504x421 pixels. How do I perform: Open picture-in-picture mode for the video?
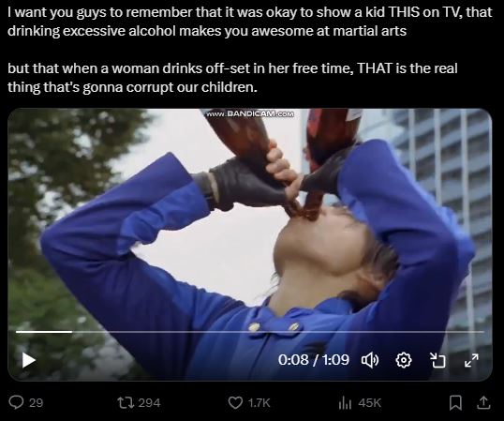click(x=437, y=360)
